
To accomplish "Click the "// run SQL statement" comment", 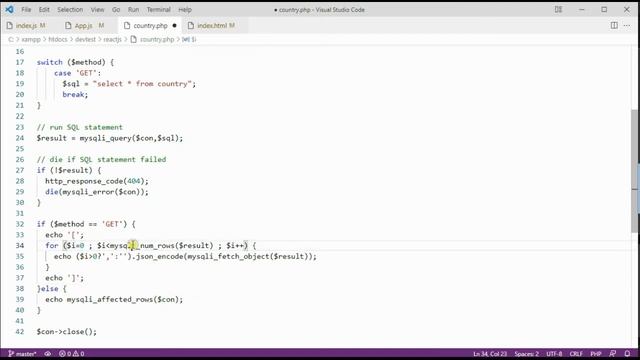I will tap(80, 127).
